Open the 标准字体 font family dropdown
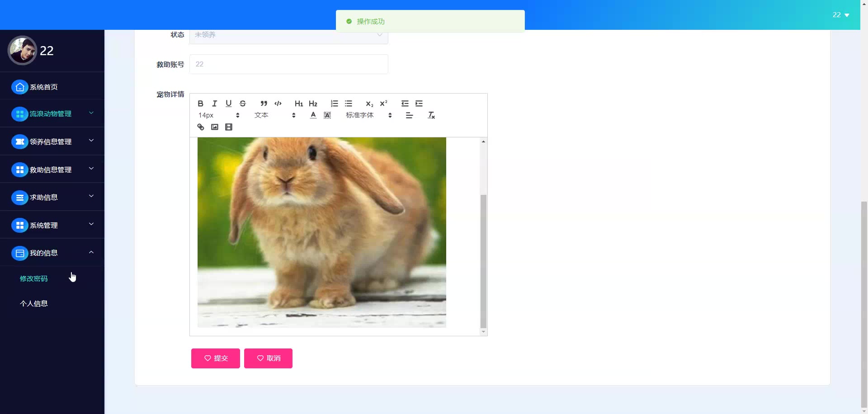 click(x=368, y=115)
